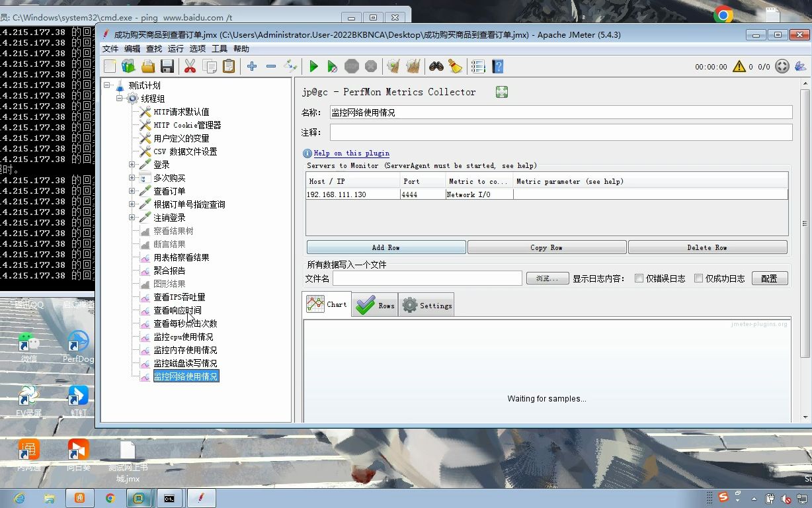Enable 仅成功日志 checkbox
Screen dimensions: 812x508
coord(698,278)
